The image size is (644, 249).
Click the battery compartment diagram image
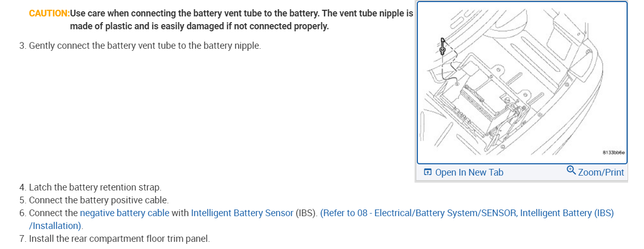521,82
